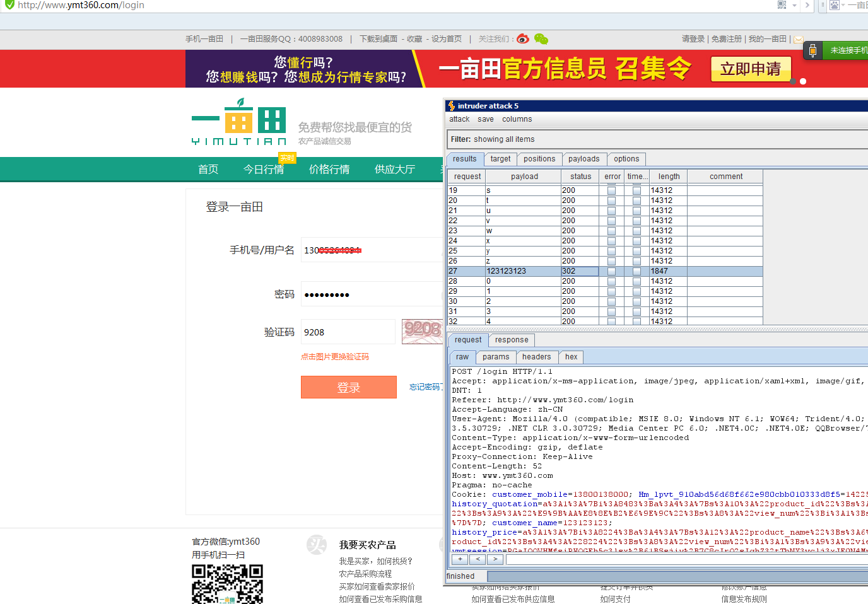Click the white banner carousel dot
This screenshot has width=868, height=604.
tap(803, 81)
